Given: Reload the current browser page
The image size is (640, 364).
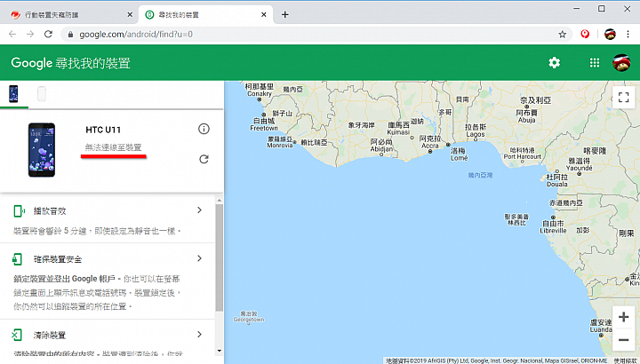Looking at the screenshot, I should (48, 35).
